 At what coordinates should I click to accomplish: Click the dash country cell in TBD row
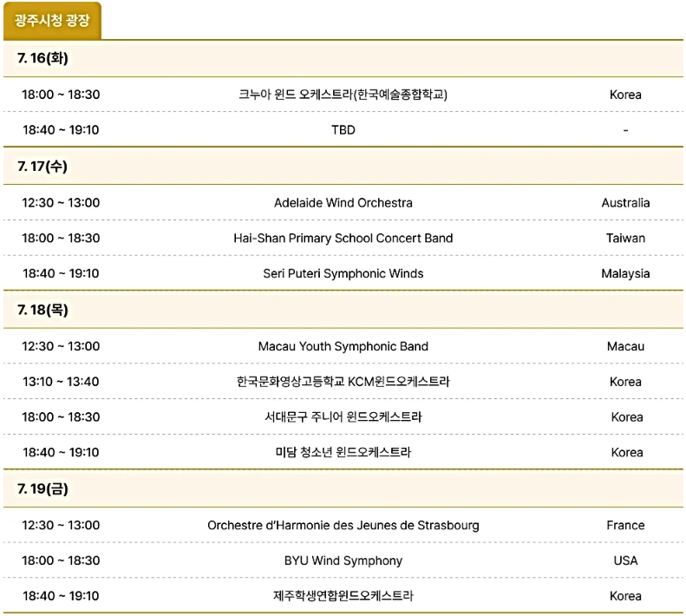pos(625,130)
